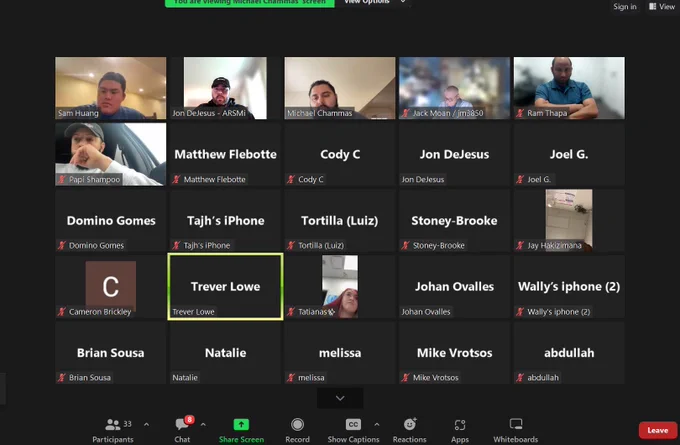This screenshot has height=445, width=680.
Task: Click muted mic icon on Tortilla (Luiz) tile
Action: [x=291, y=245]
